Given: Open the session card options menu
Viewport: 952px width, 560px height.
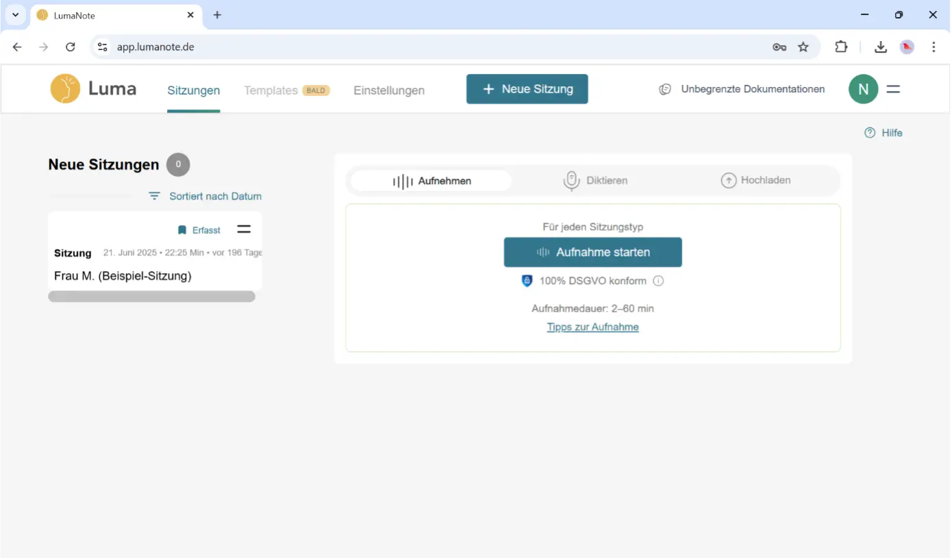Looking at the screenshot, I should click(x=244, y=229).
